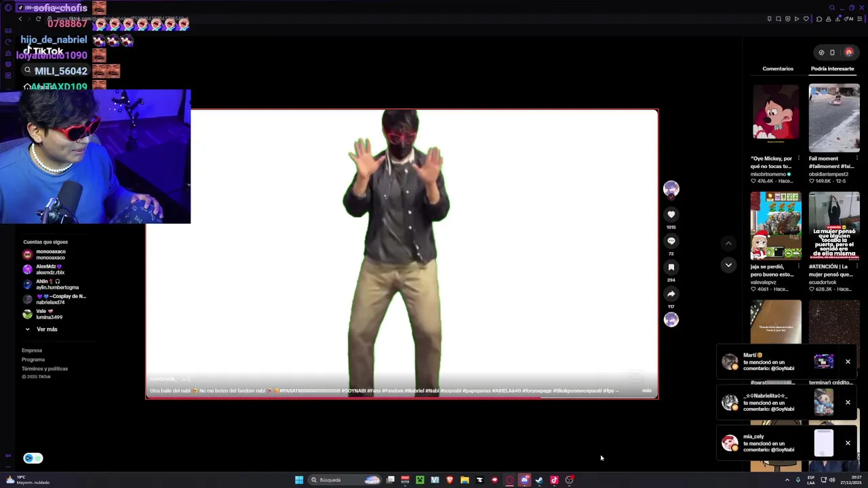Image resolution: width=868 pixels, height=488 pixels.
Task: Go to next video with down chevron
Action: 728,265
